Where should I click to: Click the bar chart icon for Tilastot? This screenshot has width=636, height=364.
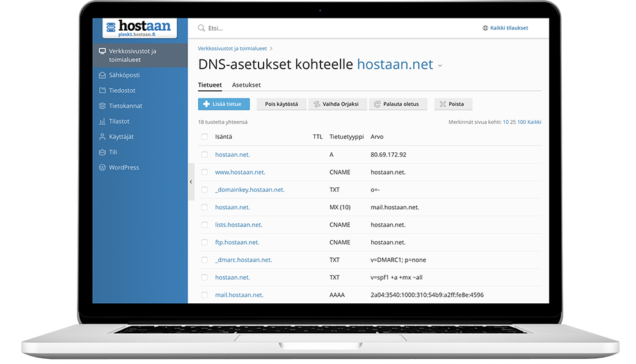(102, 121)
